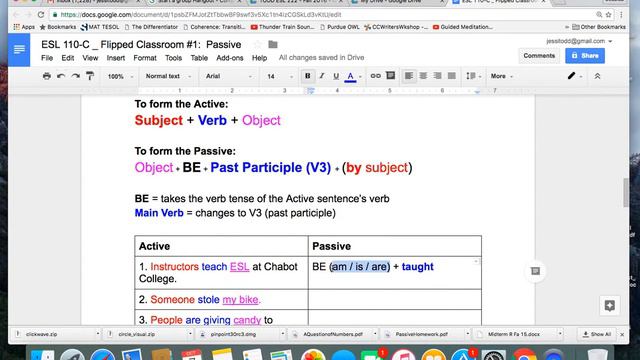Align text left
The image size is (640, 360).
point(409,76)
